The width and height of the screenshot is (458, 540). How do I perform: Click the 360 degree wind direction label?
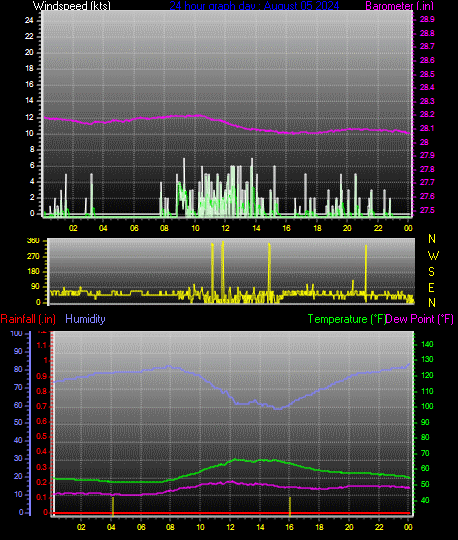click(33, 241)
